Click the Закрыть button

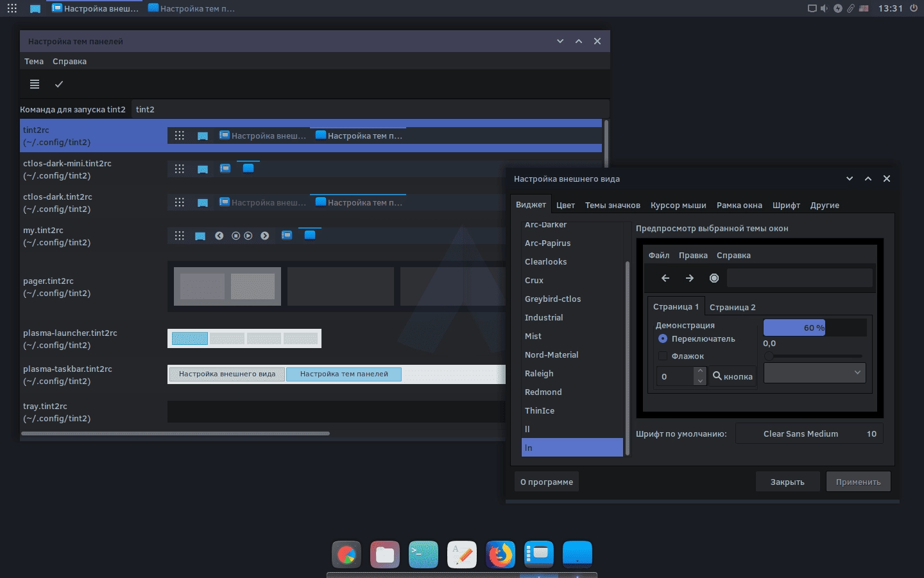787,482
